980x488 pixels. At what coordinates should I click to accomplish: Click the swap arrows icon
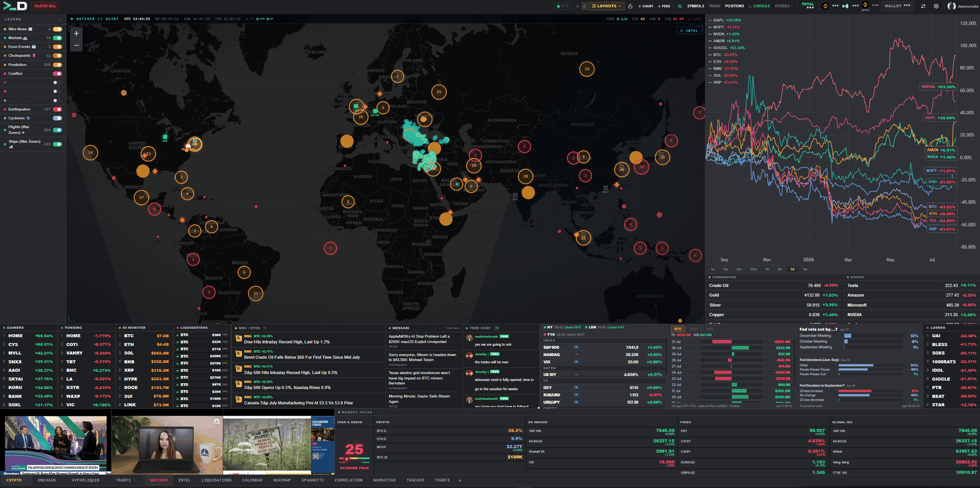click(x=923, y=6)
